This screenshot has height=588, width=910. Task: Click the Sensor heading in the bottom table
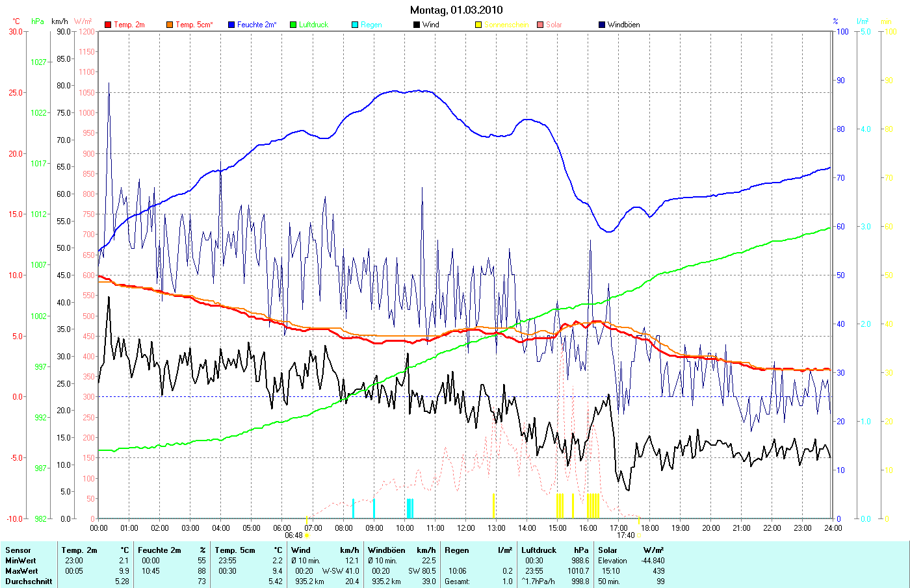pos(18,550)
